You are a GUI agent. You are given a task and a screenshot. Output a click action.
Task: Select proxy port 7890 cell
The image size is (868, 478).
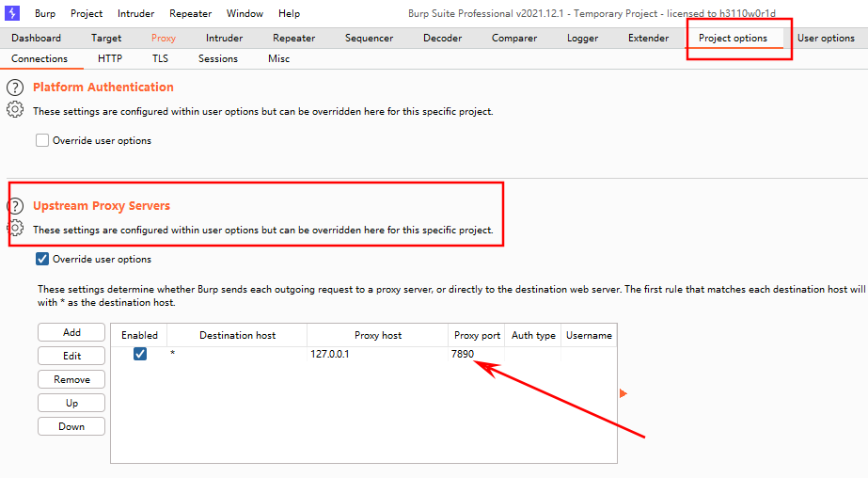point(477,354)
